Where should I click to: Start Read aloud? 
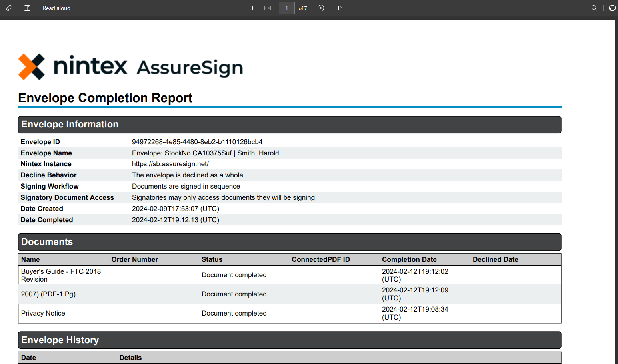click(56, 8)
